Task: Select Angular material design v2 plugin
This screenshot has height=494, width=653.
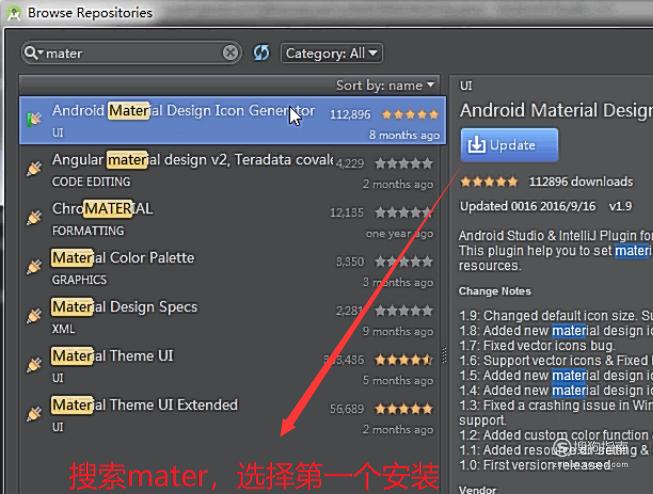Action: pos(230,171)
